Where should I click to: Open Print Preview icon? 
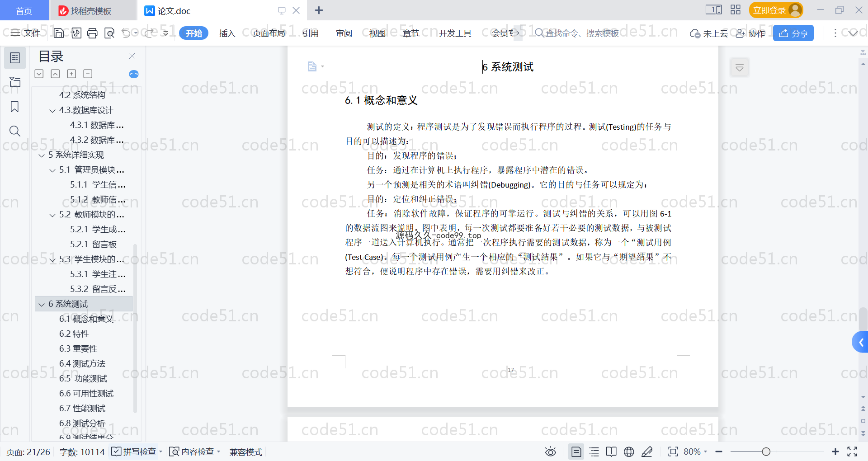(109, 33)
